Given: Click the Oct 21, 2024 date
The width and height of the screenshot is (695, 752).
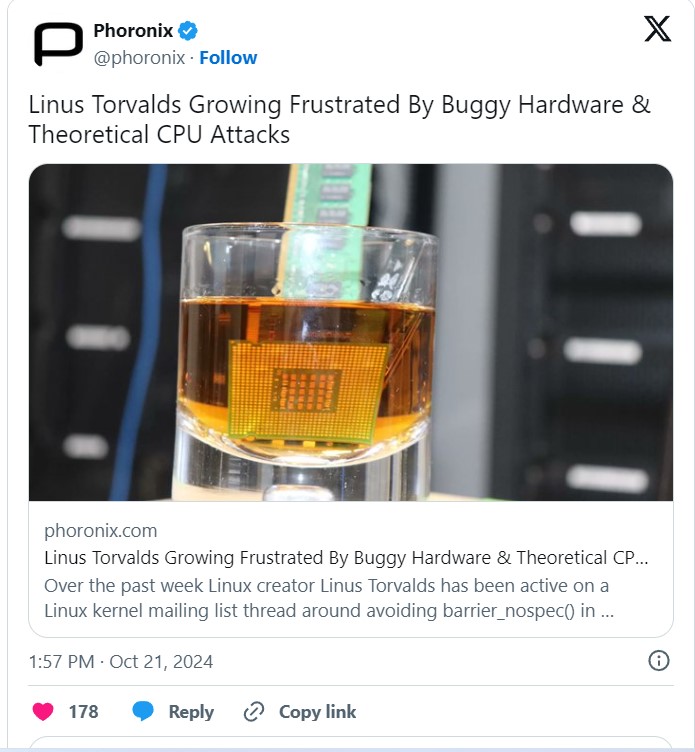Looking at the screenshot, I should [161, 662].
